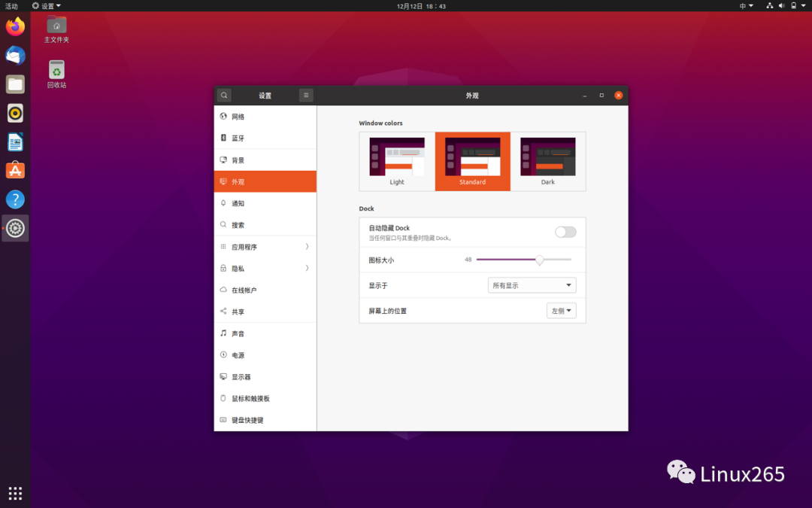This screenshot has width=812, height=508.
Task: Open 共享 in the sidebar
Action: coord(265,312)
